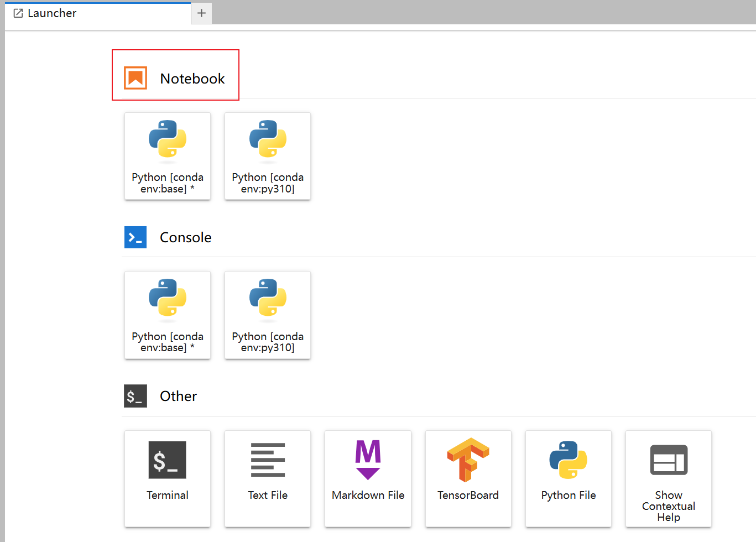Image resolution: width=756 pixels, height=542 pixels.
Task: Launch Python conda env:base notebook
Action: (x=168, y=156)
